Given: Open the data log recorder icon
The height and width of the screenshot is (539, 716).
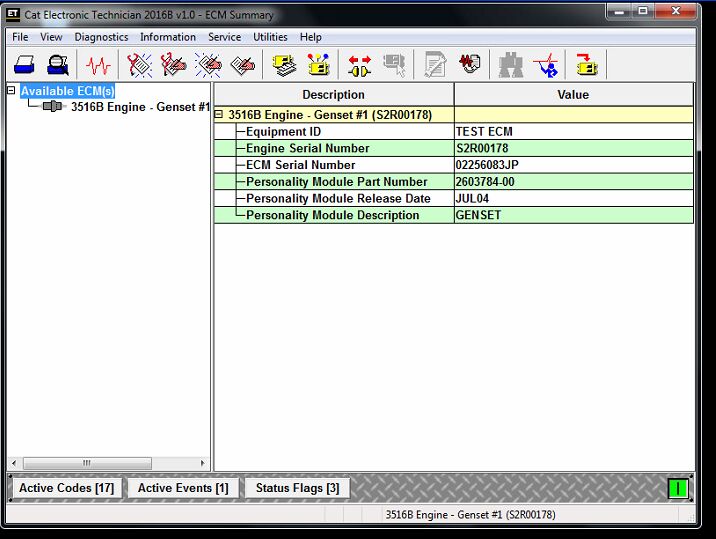Looking at the screenshot, I should (470, 64).
